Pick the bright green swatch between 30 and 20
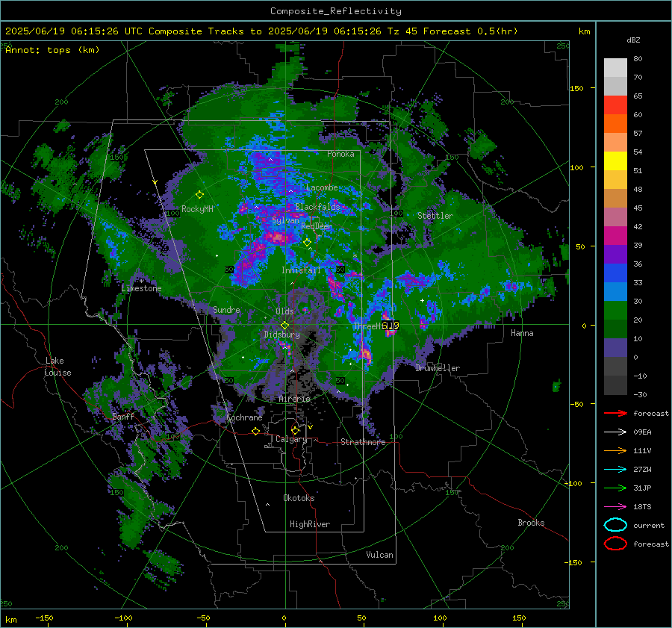The width and height of the screenshot is (672, 628). pos(615,310)
